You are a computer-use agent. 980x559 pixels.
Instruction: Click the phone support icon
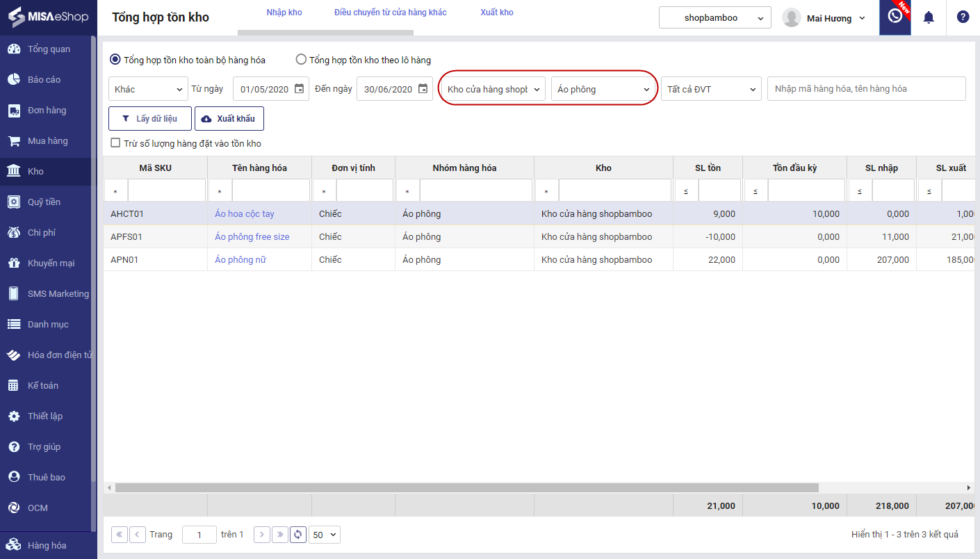[x=895, y=17]
